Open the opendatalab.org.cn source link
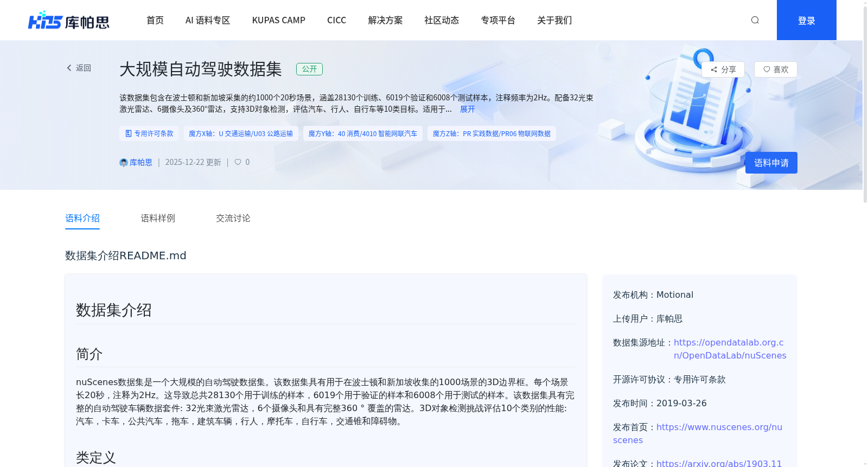 point(730,349)
